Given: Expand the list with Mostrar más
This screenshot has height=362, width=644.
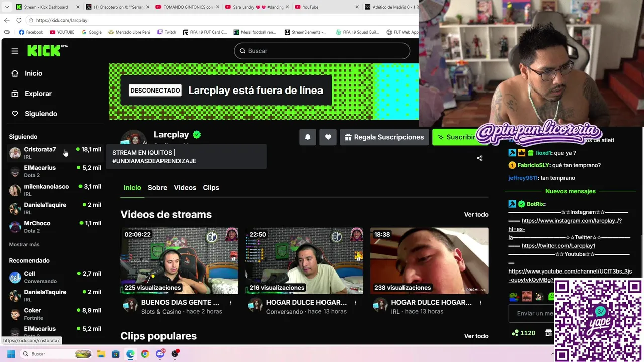Looking at the screenshot, I should click(24, 244).
